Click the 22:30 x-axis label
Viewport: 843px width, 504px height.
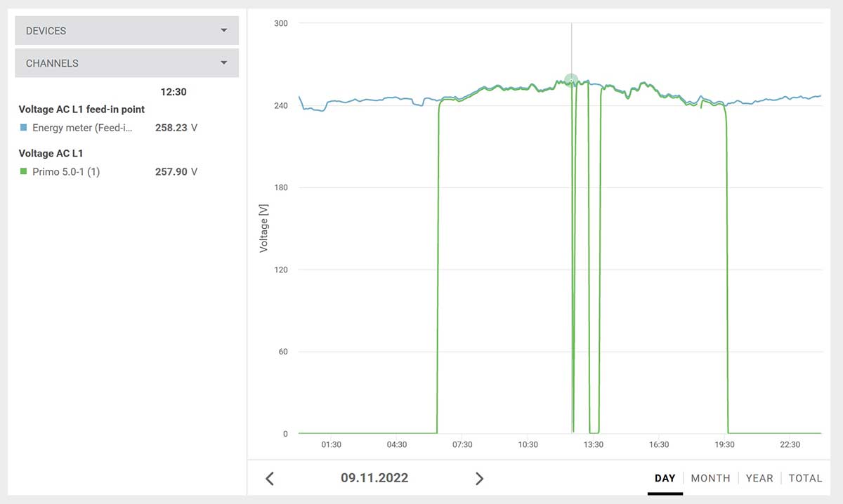coord(790,444)
